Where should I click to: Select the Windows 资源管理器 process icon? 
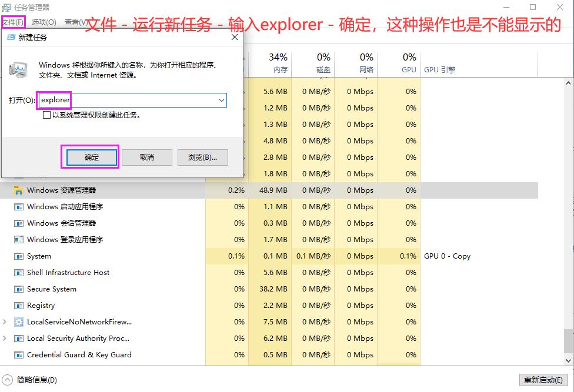tap(18, 190)
